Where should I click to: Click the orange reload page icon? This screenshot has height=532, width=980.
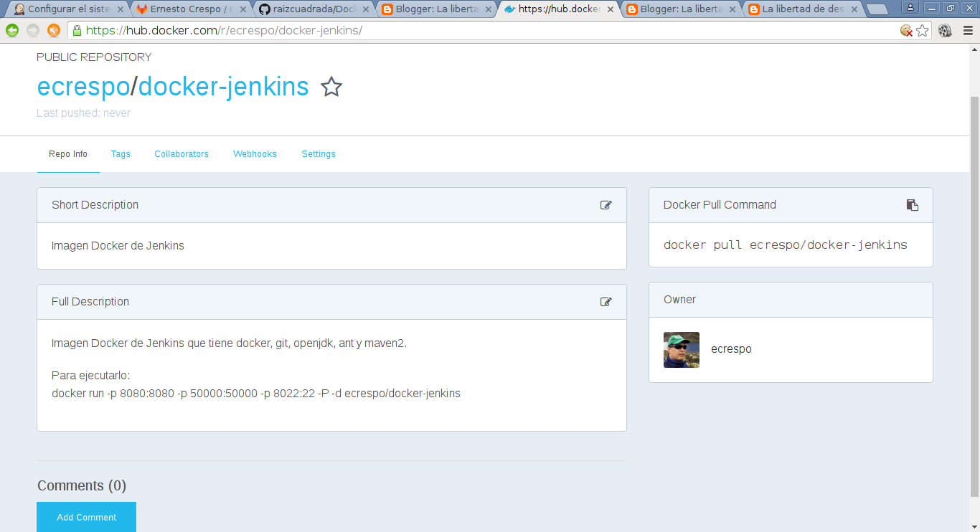click(x=54, y=30)
